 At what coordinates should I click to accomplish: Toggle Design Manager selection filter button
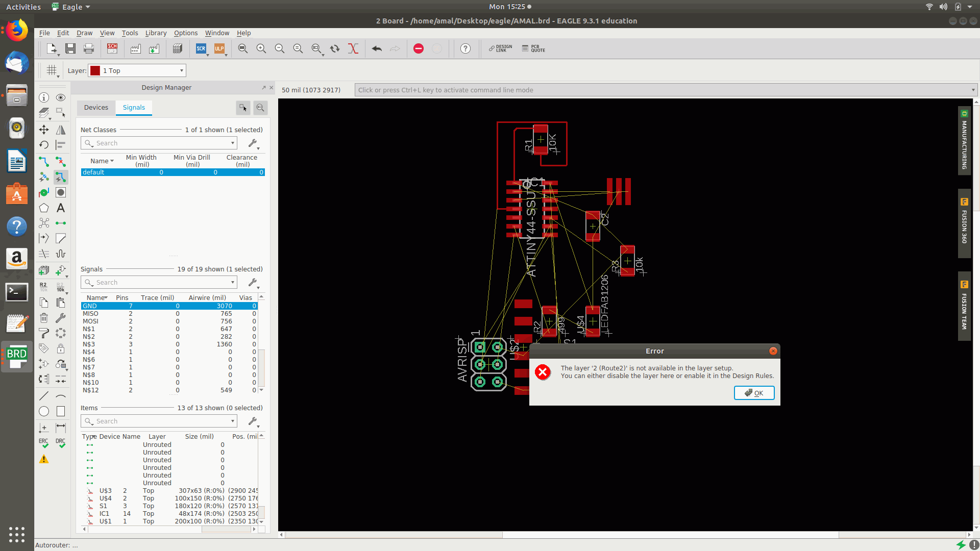click(x=243, y=108)
